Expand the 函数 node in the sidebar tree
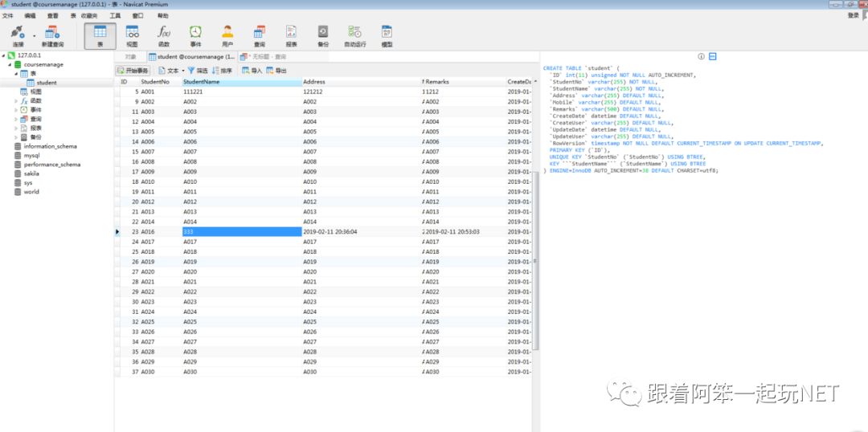Image resolution: width=868 pixels, height=432 pixels. click(17, 101)
